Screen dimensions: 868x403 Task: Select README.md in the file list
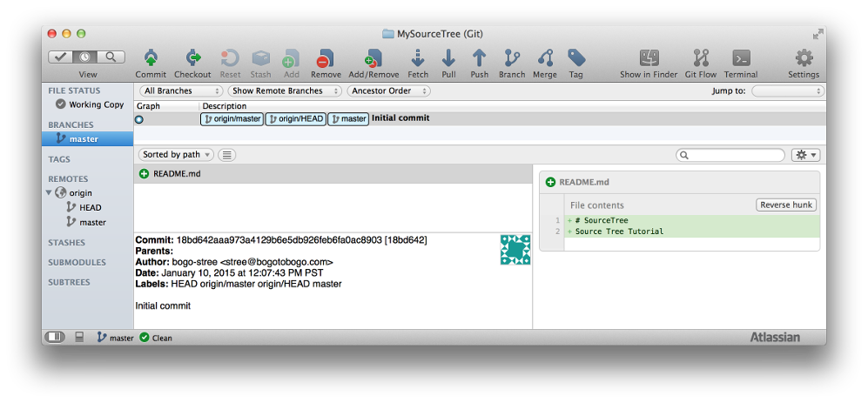tap(333, 174)
